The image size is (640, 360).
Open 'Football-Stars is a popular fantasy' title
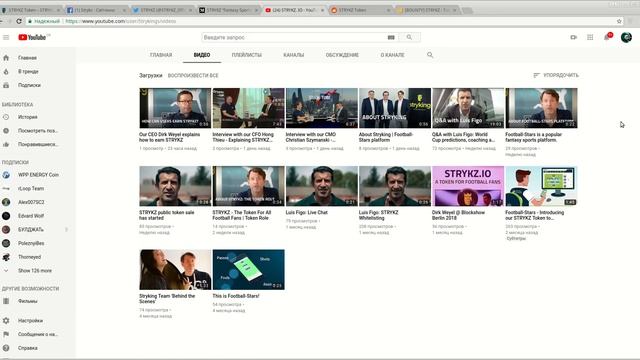[x=533, y=137]
